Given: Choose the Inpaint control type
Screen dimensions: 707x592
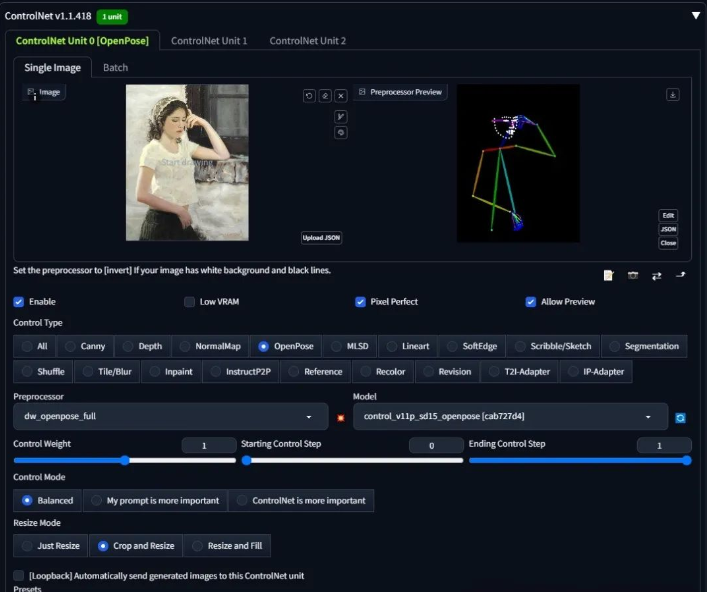Looking at the screenshot, I should click(x=171, y=372).
